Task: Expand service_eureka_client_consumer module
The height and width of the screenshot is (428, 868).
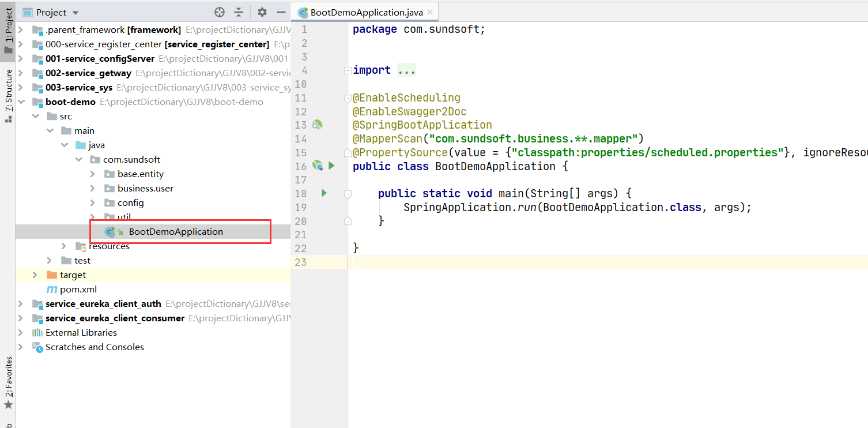Action: pos(21,318)
